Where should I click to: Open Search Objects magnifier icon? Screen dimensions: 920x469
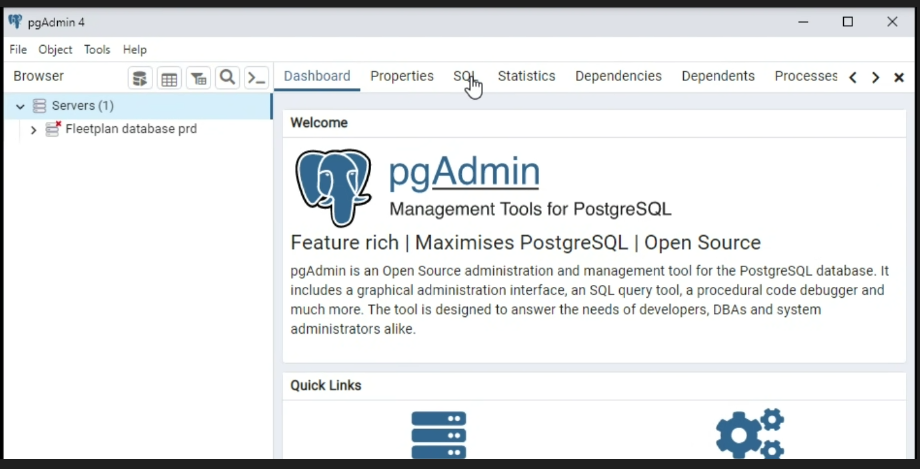[x=228, y=78]
